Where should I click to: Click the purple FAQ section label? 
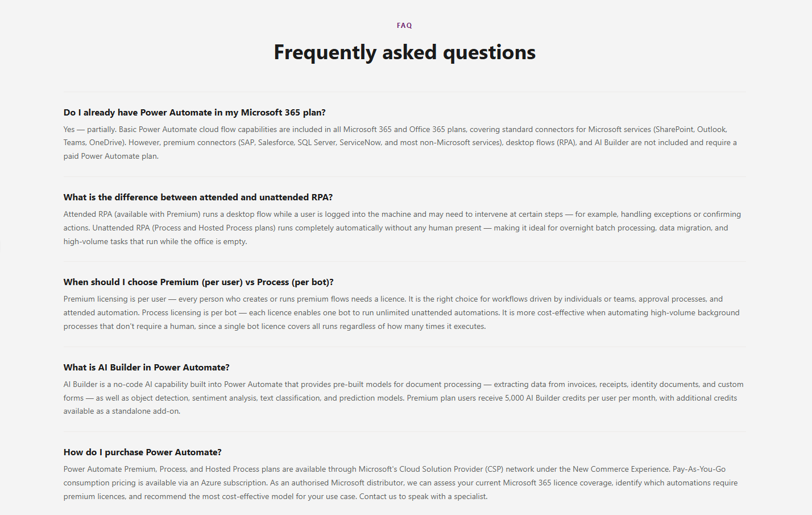404,26
